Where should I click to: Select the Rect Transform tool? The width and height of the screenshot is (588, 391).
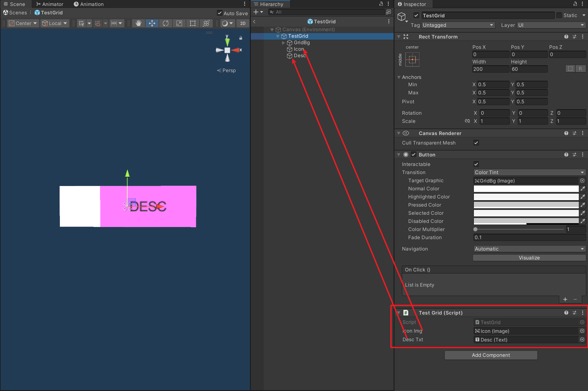(x=192, y=24)
